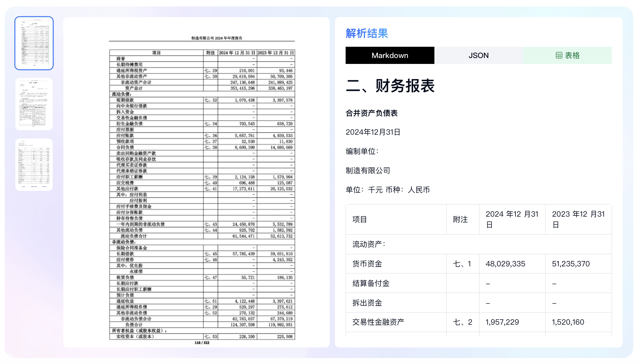
Task: Click the table grid icon on 表格 tab
Action: (559, 55)
